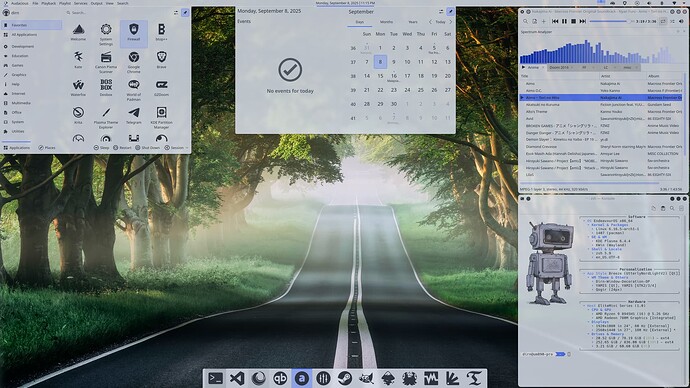Open launcher configure sliders icon

click(x=176, y=12)
